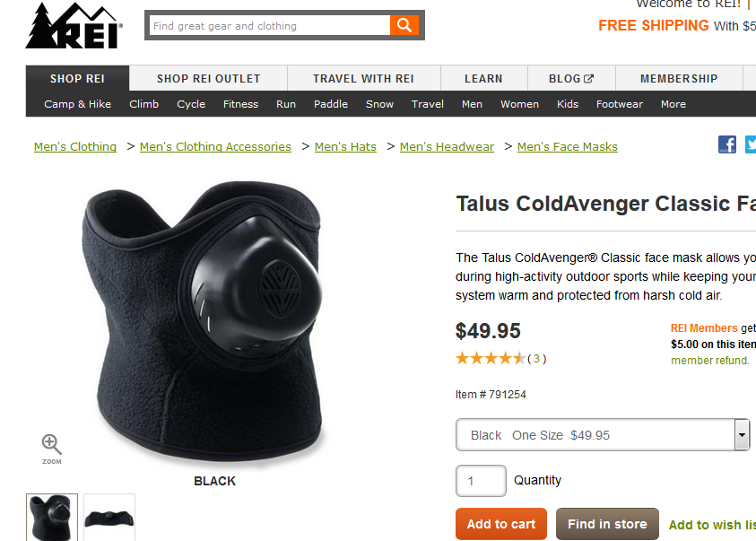The width and height of the screenshot is (756, 541).
Task: Switch to the Shop REI Outlet tab
Action: coord(208,79)
